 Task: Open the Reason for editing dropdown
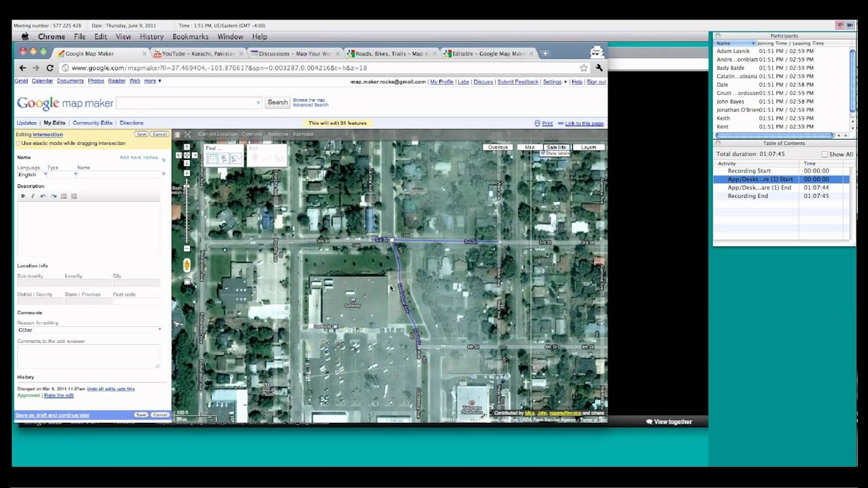[89, 330]
